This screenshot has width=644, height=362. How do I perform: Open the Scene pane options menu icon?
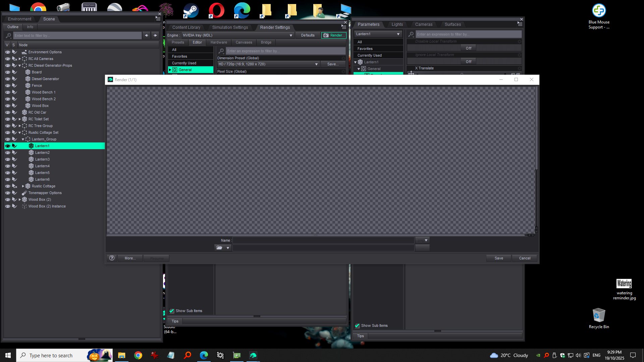pos(158,19)
